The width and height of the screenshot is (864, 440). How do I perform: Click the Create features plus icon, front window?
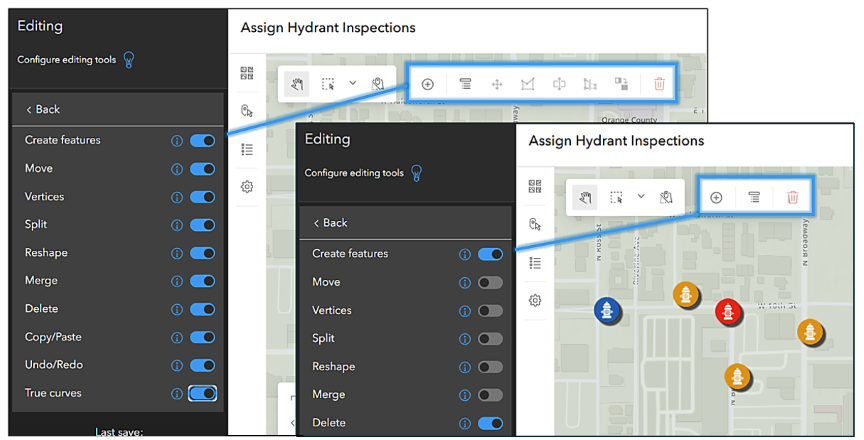coord(716,198)
